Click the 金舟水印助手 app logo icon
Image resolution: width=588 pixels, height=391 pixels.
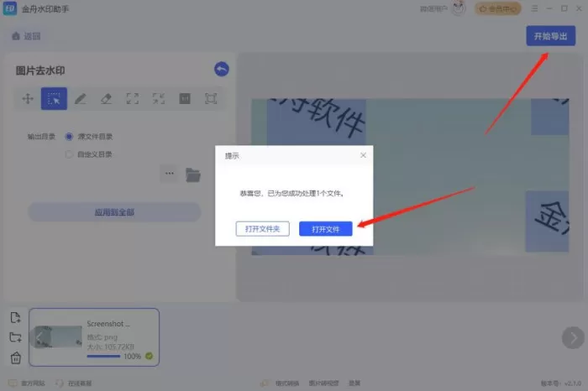[10, 8]
